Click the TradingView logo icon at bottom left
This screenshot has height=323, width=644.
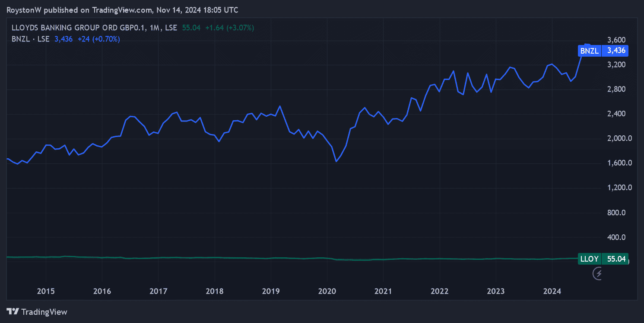click(x=13, y=312)
